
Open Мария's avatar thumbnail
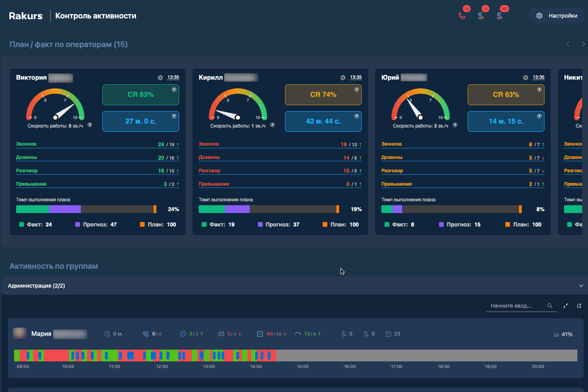tap(20, 334)
